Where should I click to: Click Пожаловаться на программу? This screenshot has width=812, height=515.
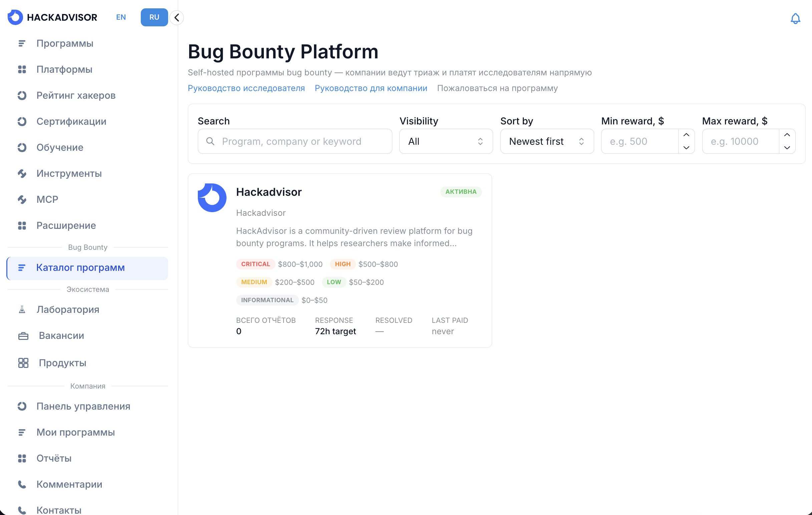pyautogui.click(x=497, y=88)
